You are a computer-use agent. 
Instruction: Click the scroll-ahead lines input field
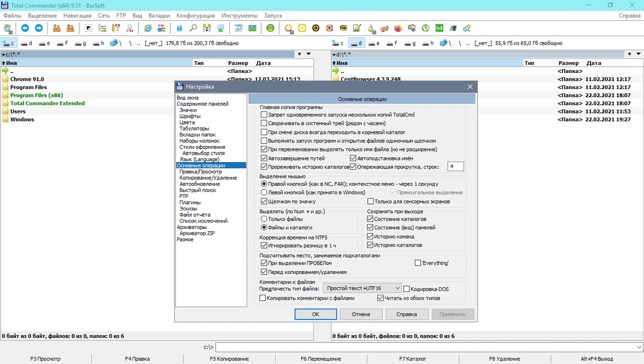click(456, 167)
